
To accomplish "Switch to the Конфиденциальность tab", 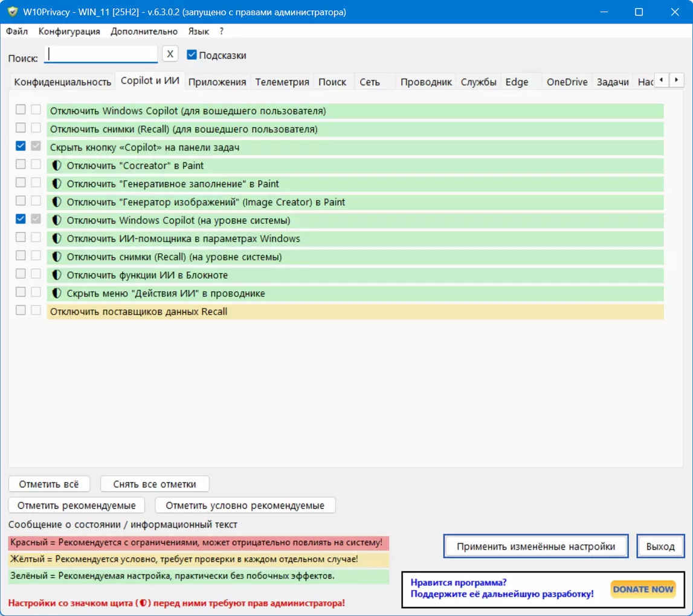I will click(62, 82).
